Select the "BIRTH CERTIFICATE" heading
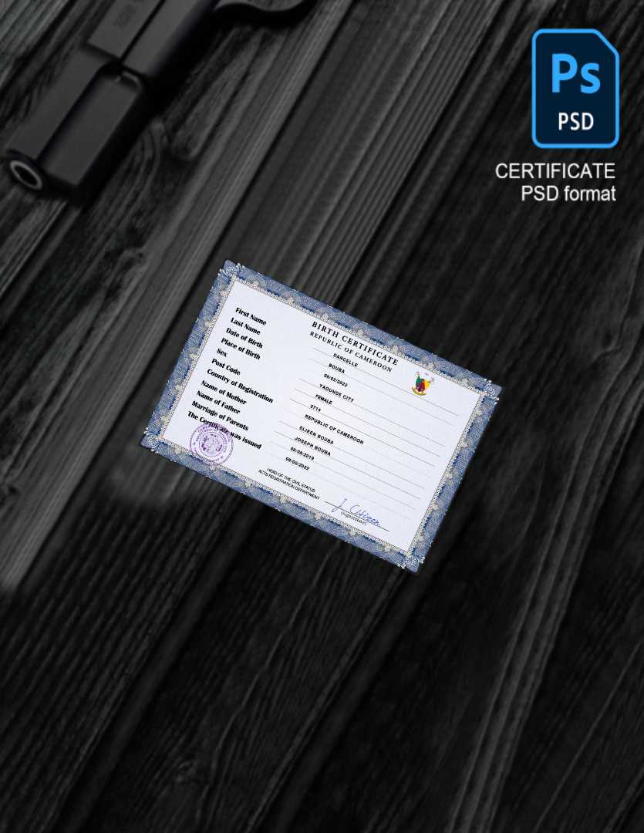This screenshot has height=833, width=644. coord(354,343)
